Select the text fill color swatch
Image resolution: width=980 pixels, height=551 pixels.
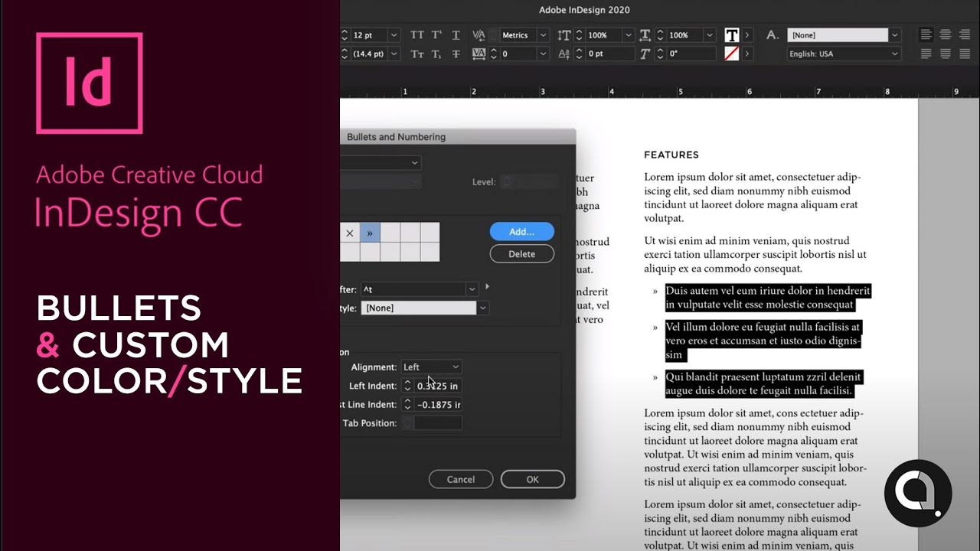[732, 35]
